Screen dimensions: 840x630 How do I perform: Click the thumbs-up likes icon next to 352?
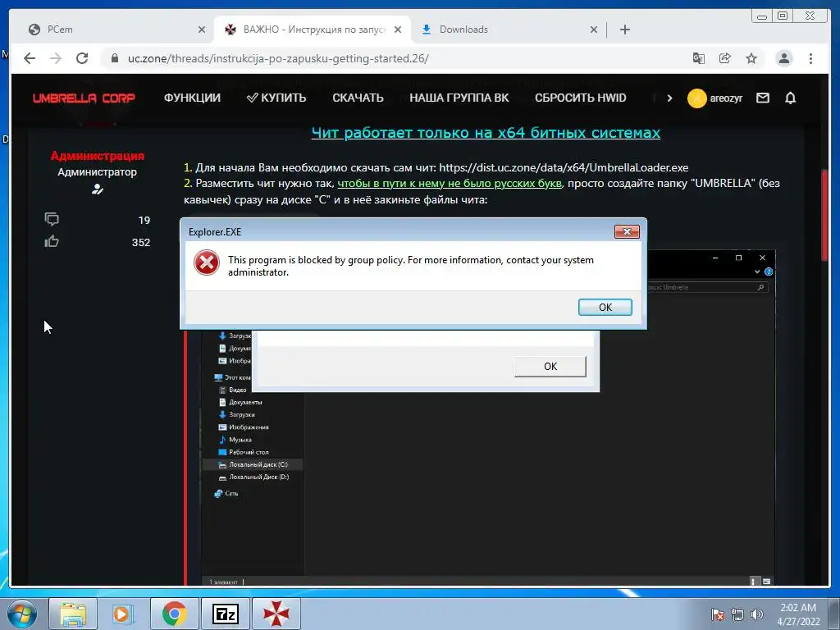(52, 242)
